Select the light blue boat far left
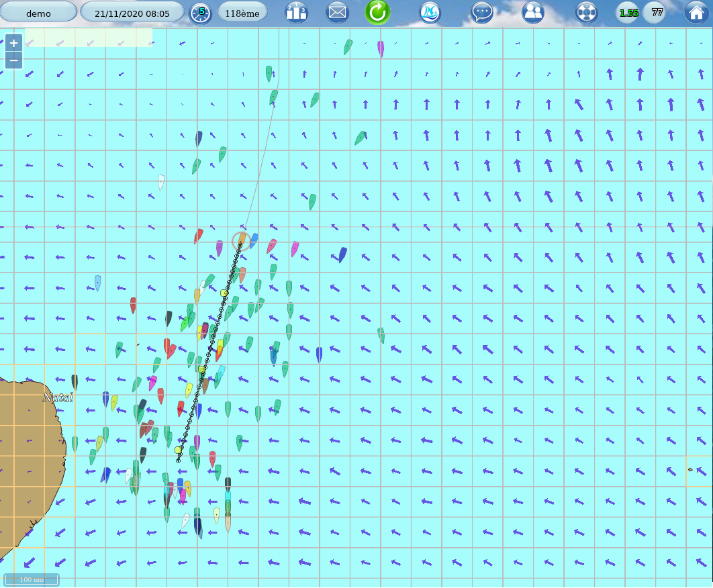Screen dimensions: 713x588 98,283
